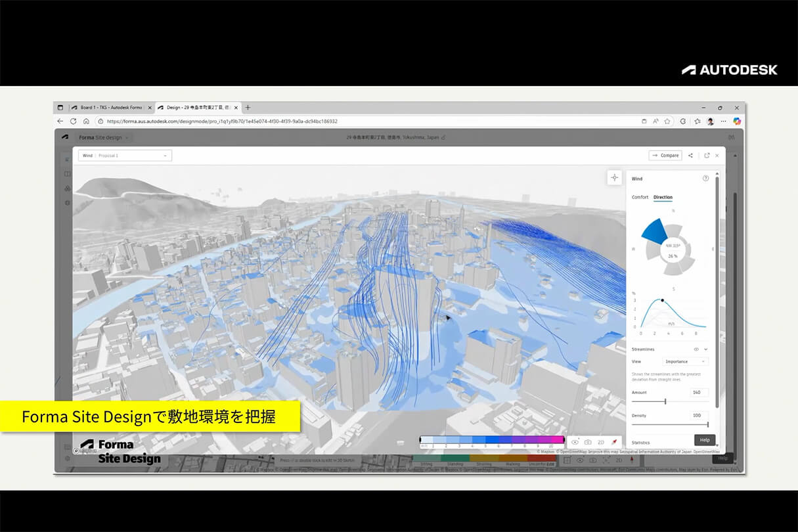Pop out the wind analysis panel

click(x=707, y=156)
